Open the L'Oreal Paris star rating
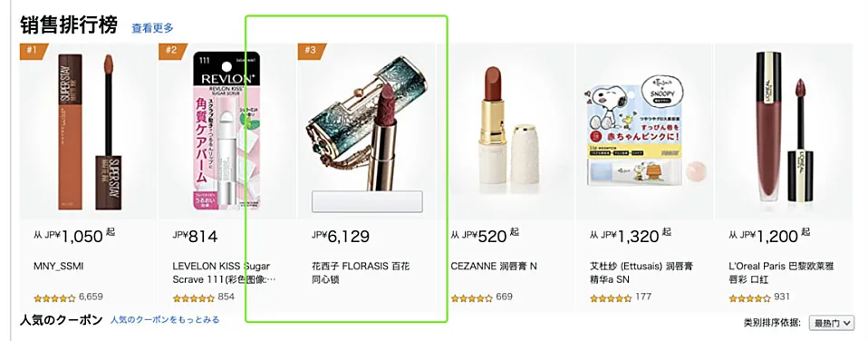Viewport: 868px width, 341px height. [x=749, y=297]
